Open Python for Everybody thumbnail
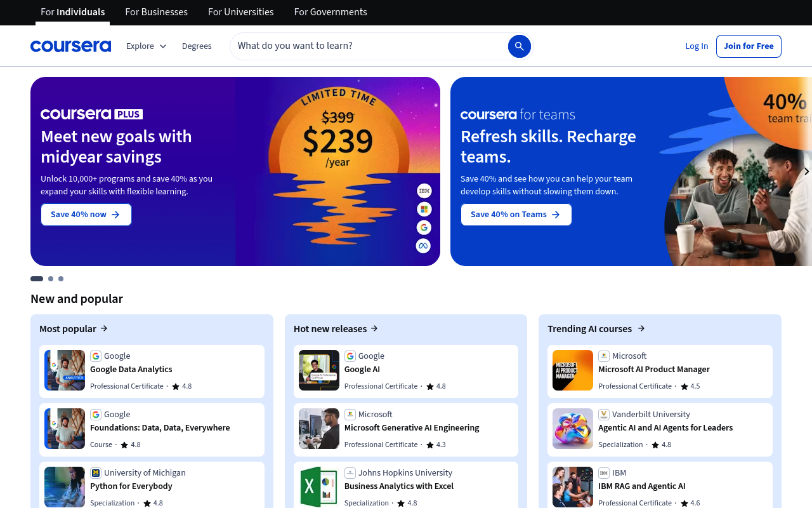 (x=65, y=487)
